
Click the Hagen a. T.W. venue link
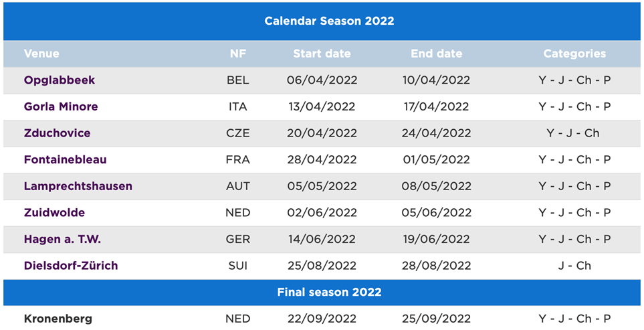pos(62,239)
